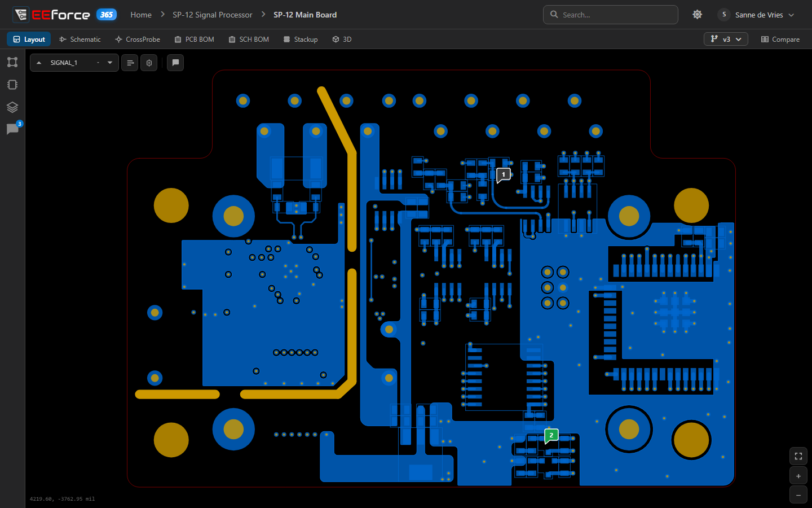Screen dimensions: 812x508
Task: Open SP-12 Signal Processor breadcrumb
Action: coord(213,15)
